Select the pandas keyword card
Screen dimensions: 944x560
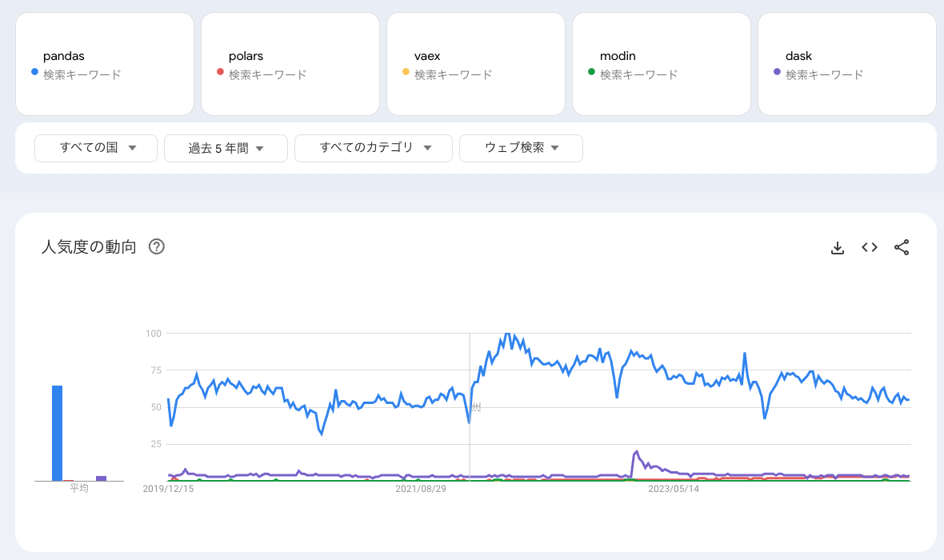[x=104, y=64]
